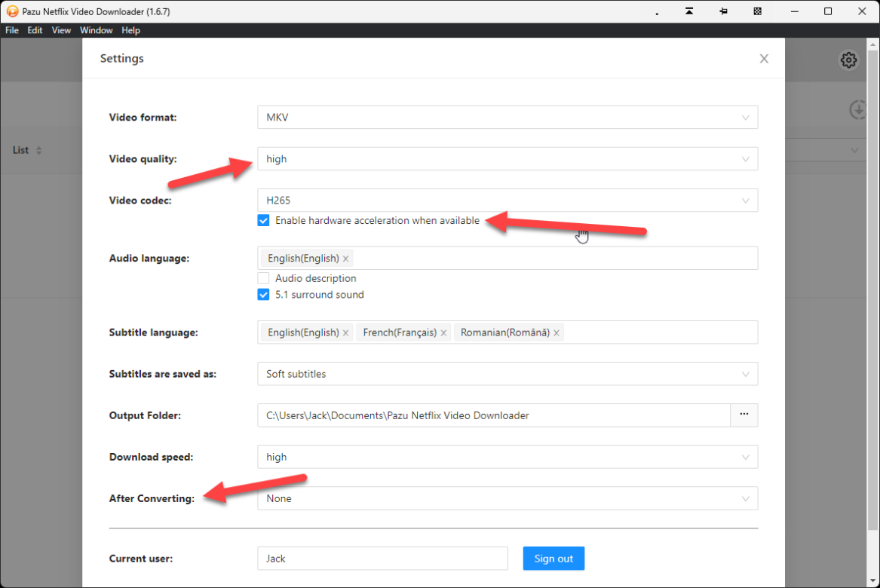Screen dimensions: 880x588
Task: Click the checkerboard transparency icon in title bar
Action: click(757, 11)
